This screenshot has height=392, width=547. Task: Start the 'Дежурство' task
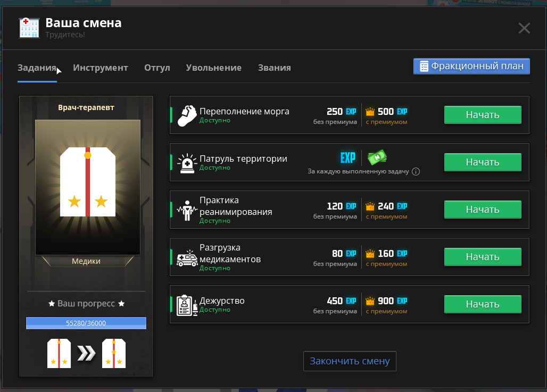tap(483, 304)
